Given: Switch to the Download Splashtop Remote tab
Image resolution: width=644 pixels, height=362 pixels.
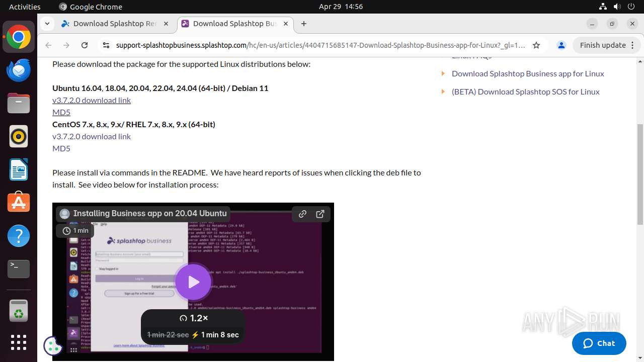Looking at the screenshot, I should (115, 24).
